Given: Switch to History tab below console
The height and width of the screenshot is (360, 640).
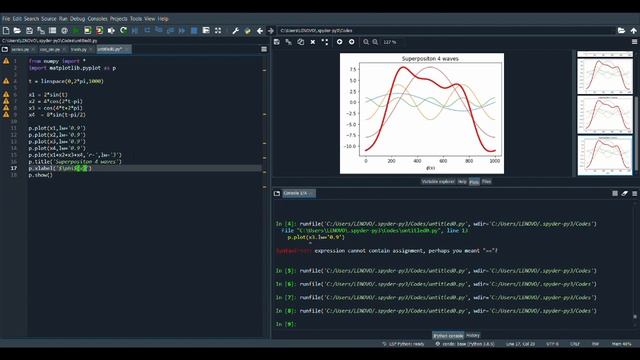Looking at the screenshot, I should click(x=473, y=336).
